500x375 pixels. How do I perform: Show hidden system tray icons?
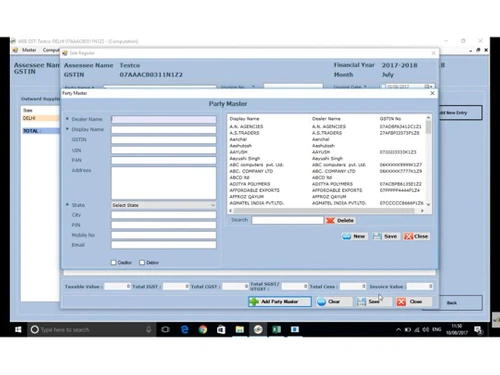pos(398,330)
